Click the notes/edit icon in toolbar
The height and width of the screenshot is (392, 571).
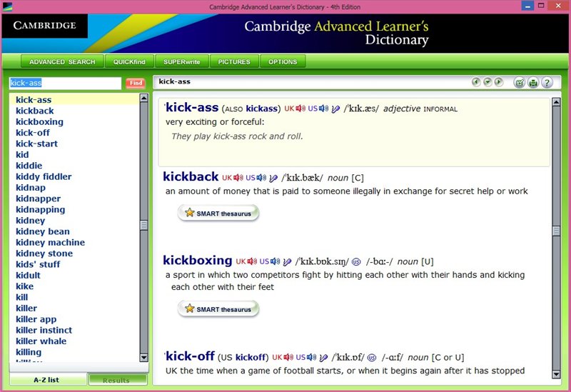(520, 83)
